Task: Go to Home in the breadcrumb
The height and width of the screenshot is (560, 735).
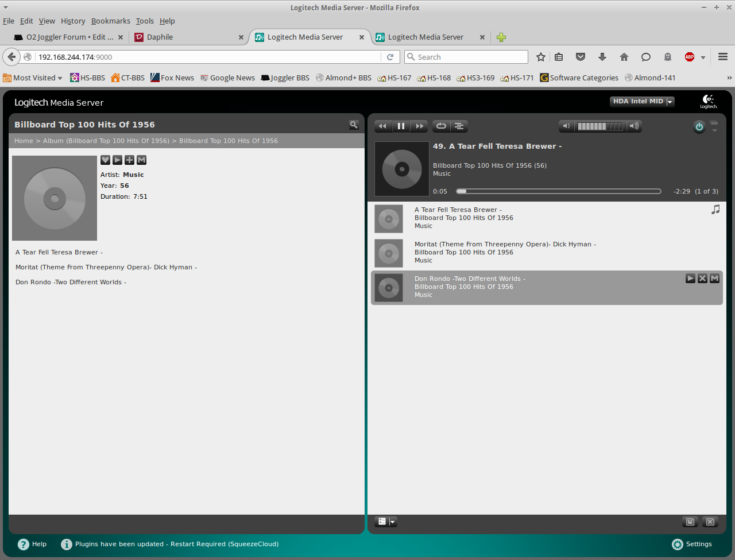Action: (24, 141)
